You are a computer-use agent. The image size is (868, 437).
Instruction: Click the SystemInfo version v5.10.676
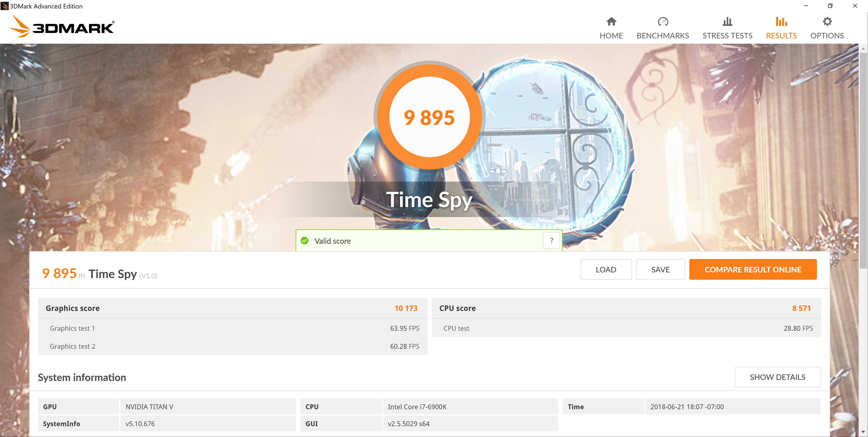click(x=140, y=423)
